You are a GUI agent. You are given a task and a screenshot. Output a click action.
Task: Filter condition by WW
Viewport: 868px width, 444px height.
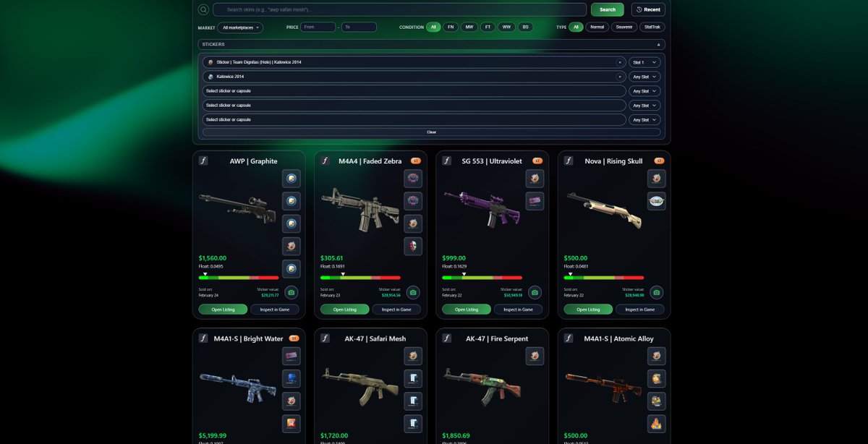(x=506, y=27)
